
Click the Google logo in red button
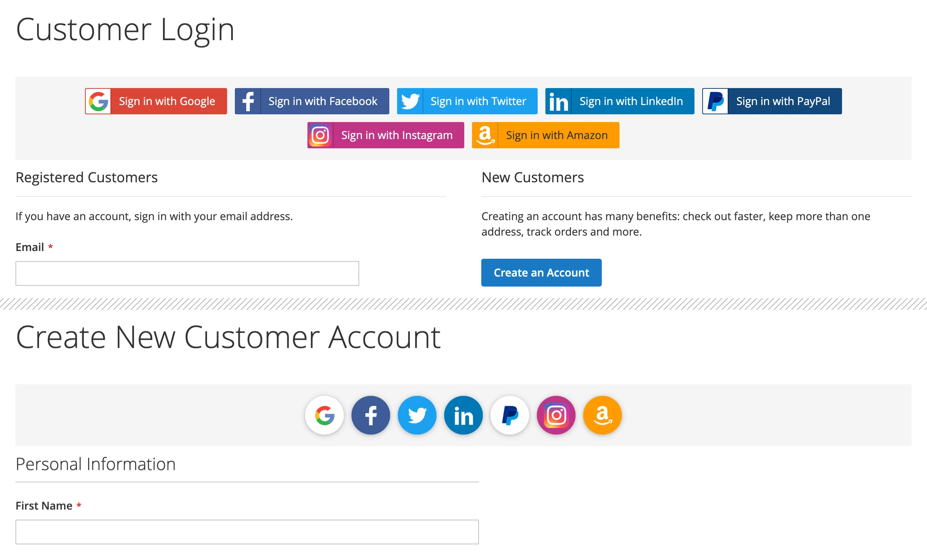[x=98, y=101]
